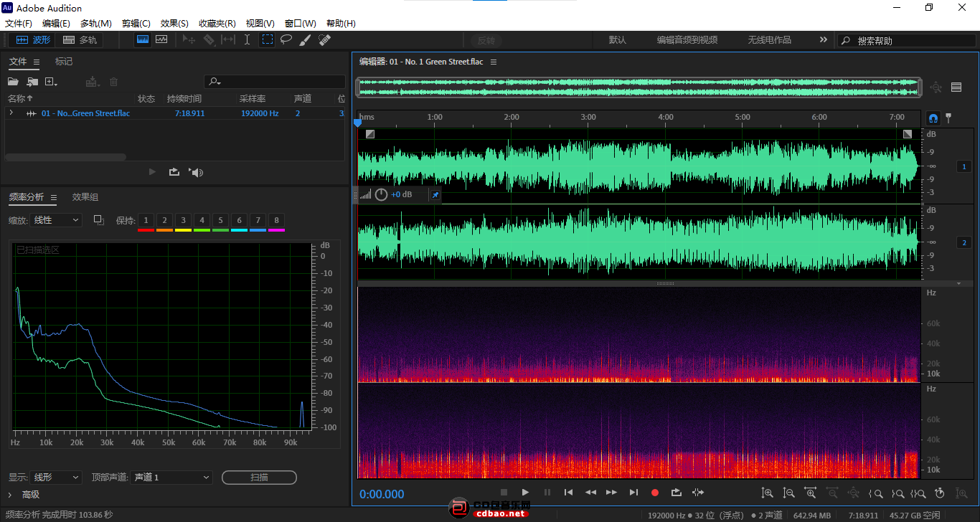Image resolution: width=980 pixels, height=522 pixels.
Task: Click the fast forward button
Action: coord(611,493)
